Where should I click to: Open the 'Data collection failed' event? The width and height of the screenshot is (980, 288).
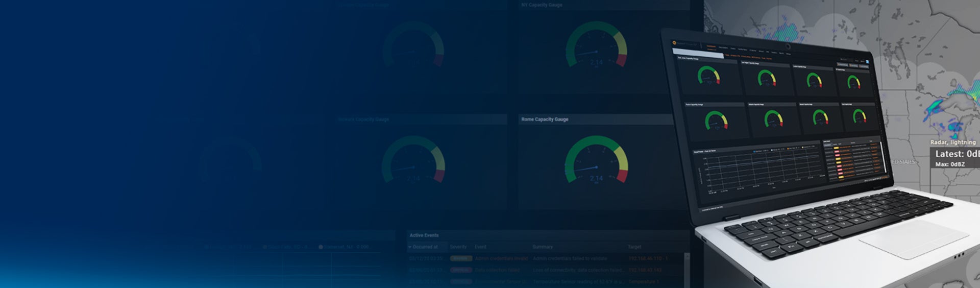coord(497,270)
